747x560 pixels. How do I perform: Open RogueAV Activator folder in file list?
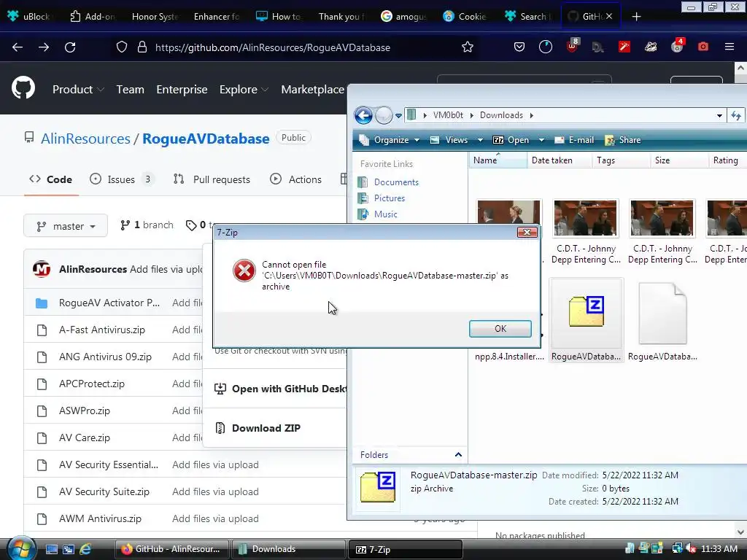[109, 303]
